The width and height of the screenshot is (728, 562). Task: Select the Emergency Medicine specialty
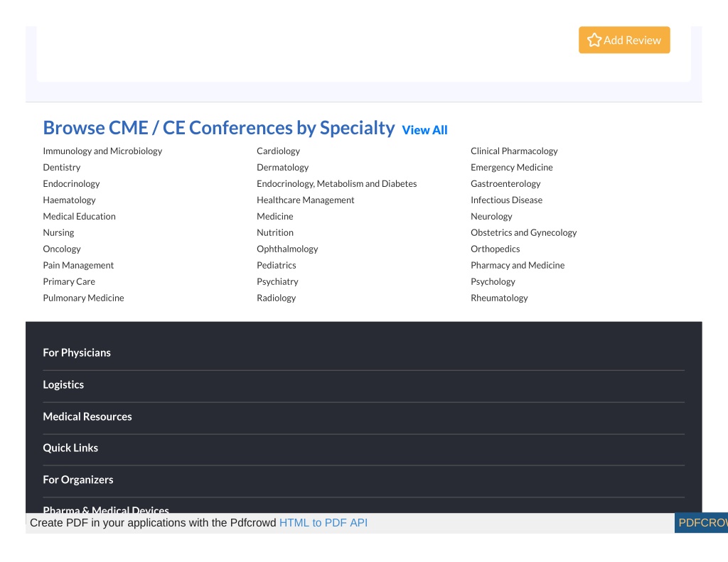pos(512,168)
